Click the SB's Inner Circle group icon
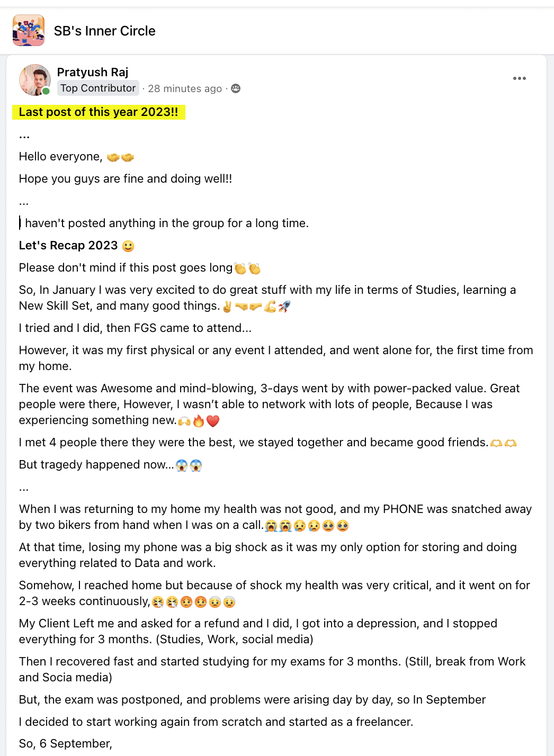This screenshot has width=554, height=756. [x=29, y=31]
